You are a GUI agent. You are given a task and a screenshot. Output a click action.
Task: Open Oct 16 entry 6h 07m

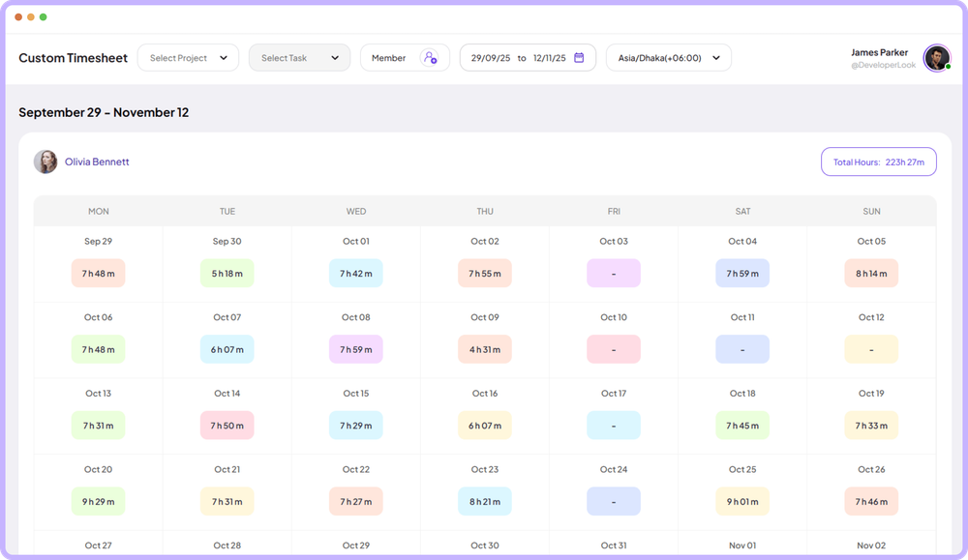pyautogui.click(x=485, y=426)
